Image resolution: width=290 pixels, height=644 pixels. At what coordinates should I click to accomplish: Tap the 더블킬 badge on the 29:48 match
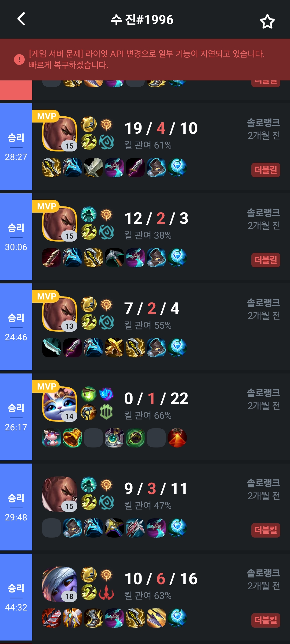pos(266,530)
